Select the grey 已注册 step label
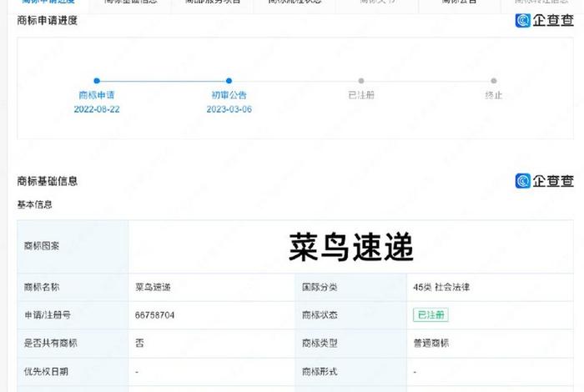 tap(361, 95)
